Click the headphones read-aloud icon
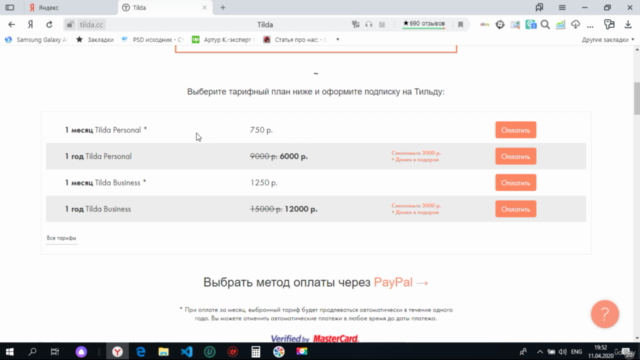 pyautogui.click(x=369, y=24)
